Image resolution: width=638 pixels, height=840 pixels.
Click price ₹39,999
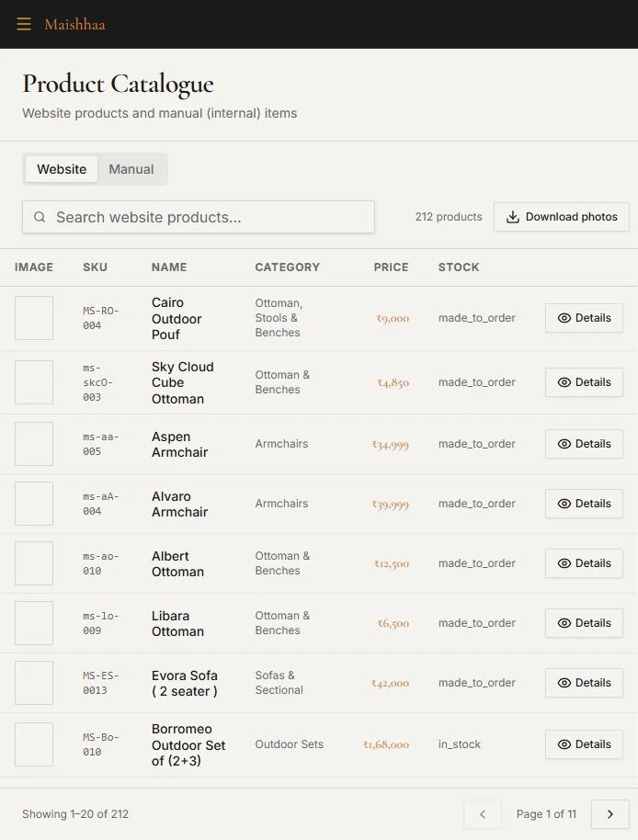391,505
